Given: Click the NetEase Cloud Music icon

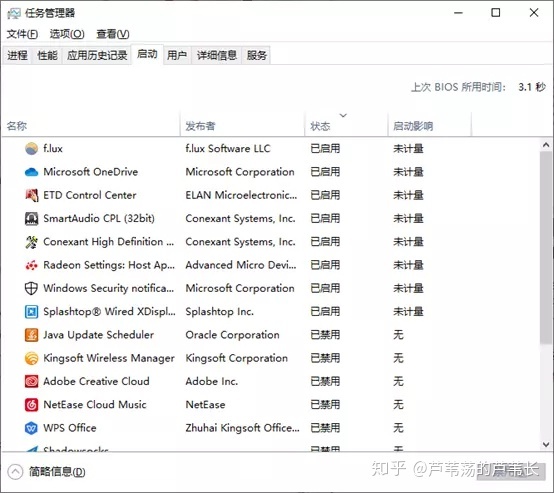Looking at the screenshot, I should pos(31,405).
